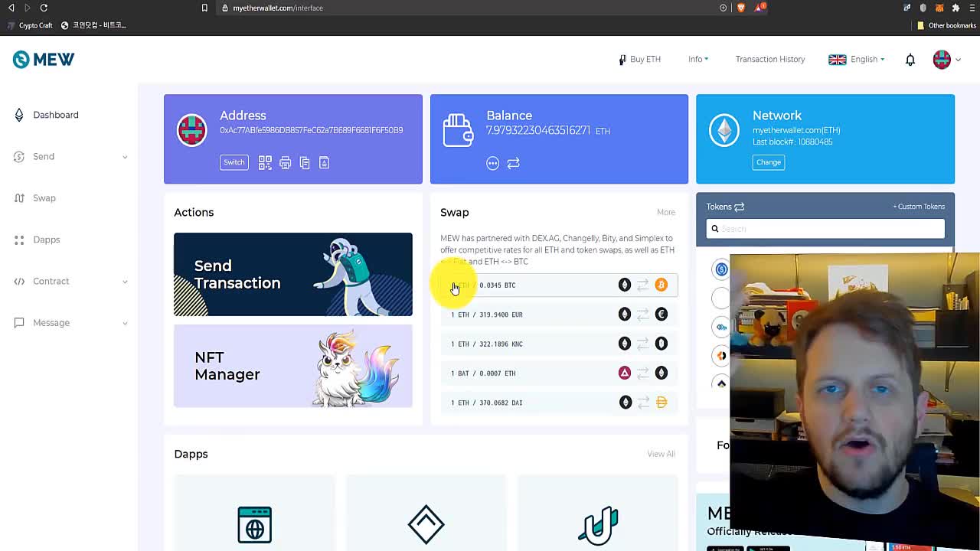980x551 pixels.
Task: Click the notifications bell icon
Action: click(x=910, y=59)
